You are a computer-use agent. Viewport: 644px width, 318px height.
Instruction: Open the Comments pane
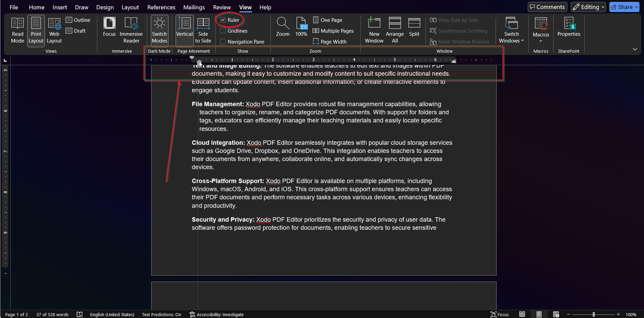point(547,7)
